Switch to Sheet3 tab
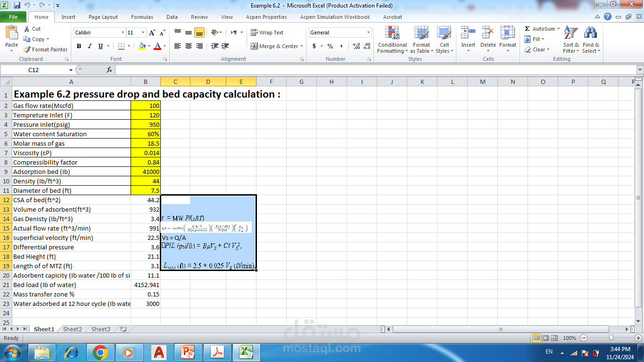The image size is (644, 362). (101, 329)
